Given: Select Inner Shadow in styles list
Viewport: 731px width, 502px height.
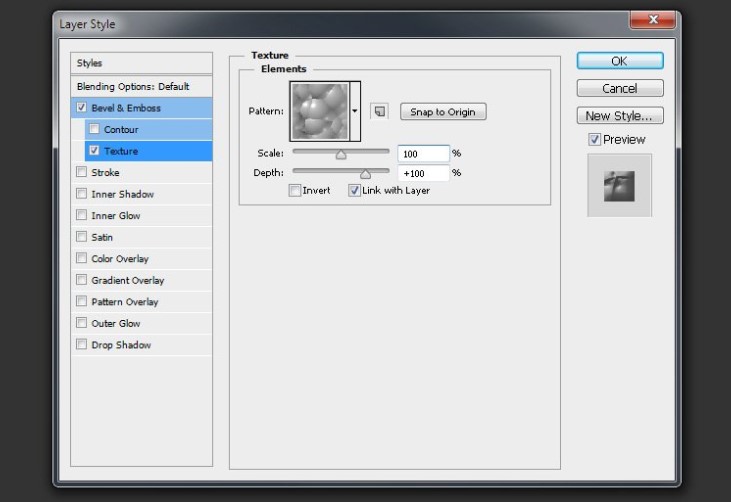Looking at the screenshot, I should pos(122,194).
